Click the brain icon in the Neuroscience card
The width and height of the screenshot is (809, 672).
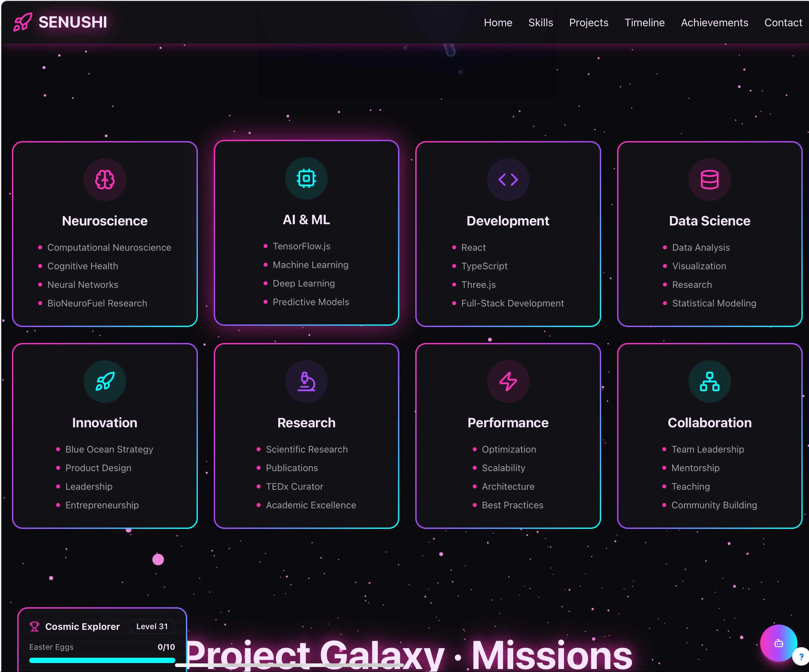105,180
